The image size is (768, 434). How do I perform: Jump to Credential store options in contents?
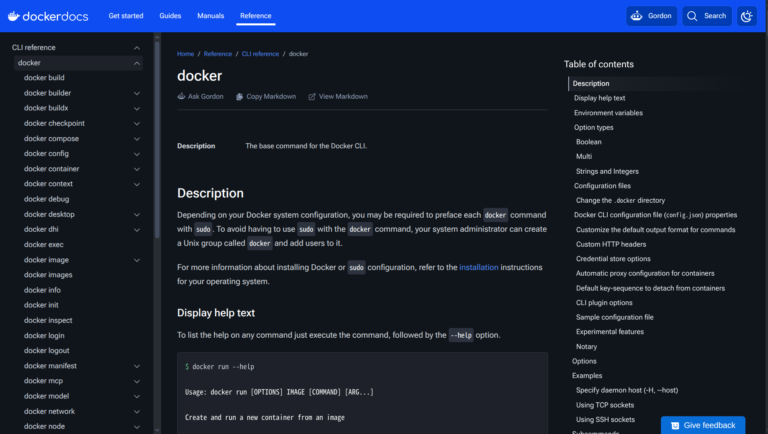pyautogui.click(x=613, y=259)
